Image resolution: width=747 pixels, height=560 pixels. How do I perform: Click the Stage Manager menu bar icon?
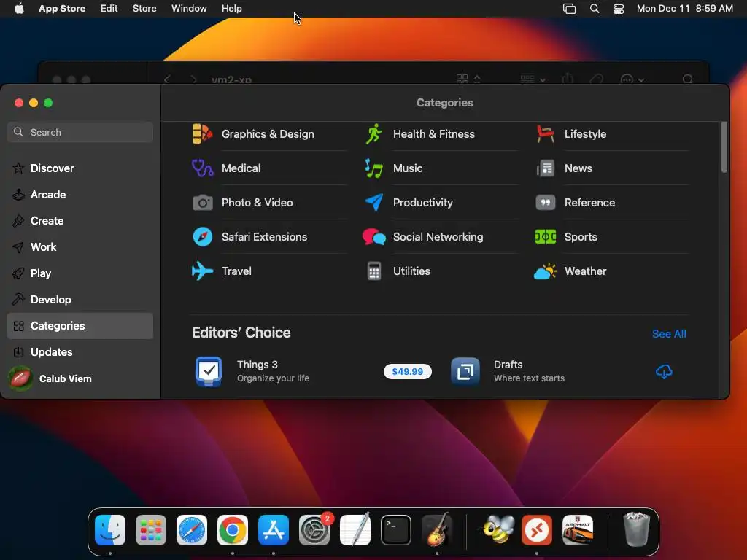coord(569,9)
